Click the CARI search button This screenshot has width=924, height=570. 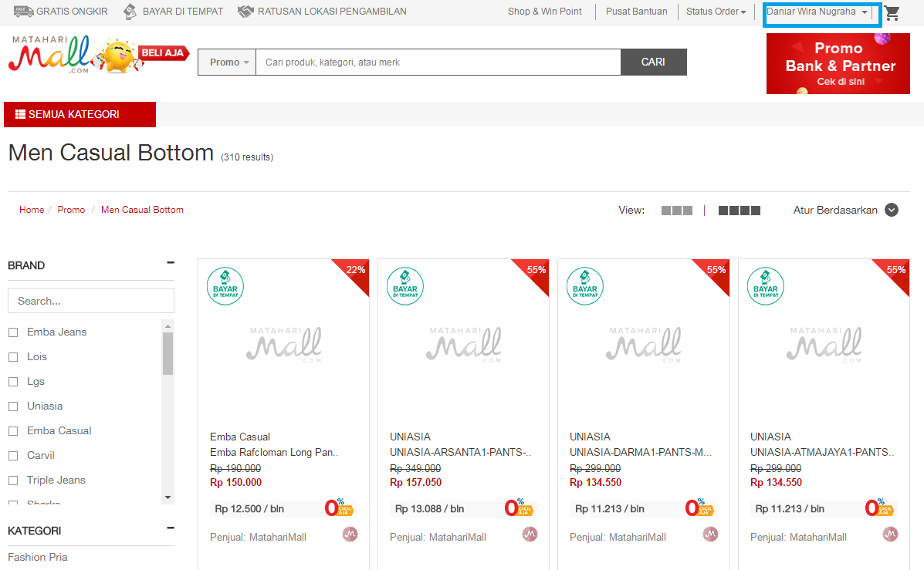(x=654, y=62)
